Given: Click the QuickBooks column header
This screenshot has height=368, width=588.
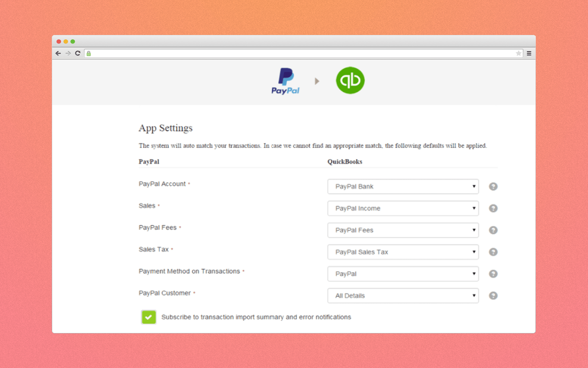Looking at the screenshot, I should [345, 162].
